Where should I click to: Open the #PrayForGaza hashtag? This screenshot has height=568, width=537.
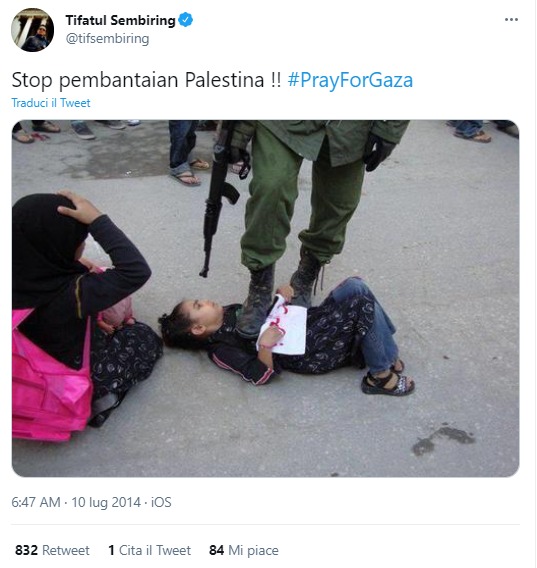pos(350,80)
